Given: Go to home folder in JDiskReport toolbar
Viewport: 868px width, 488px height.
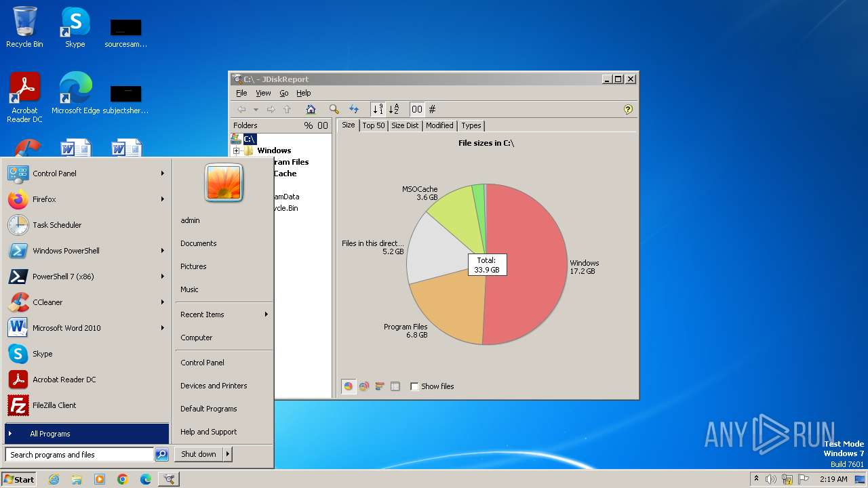Looking at the screenshot, I should coord(311,109).
